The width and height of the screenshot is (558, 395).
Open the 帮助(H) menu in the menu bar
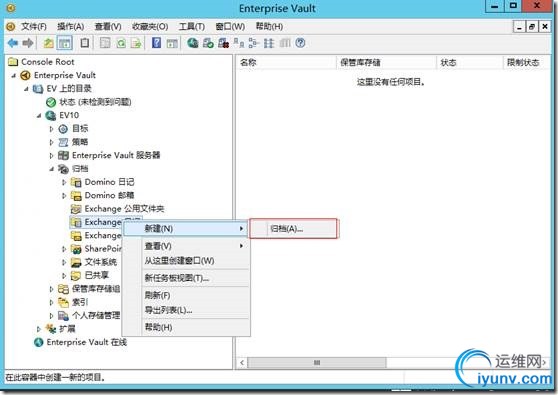coord(269,27)
